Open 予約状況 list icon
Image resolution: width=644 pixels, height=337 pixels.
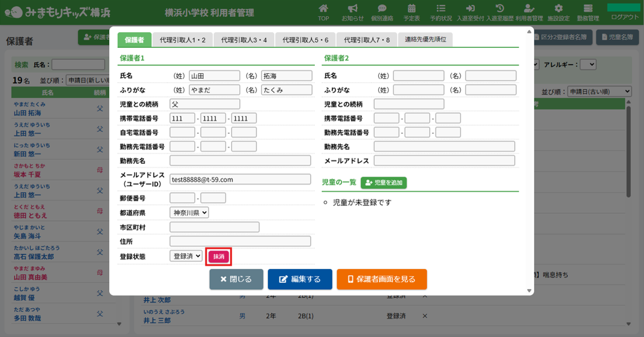click(x=441, y=9)
